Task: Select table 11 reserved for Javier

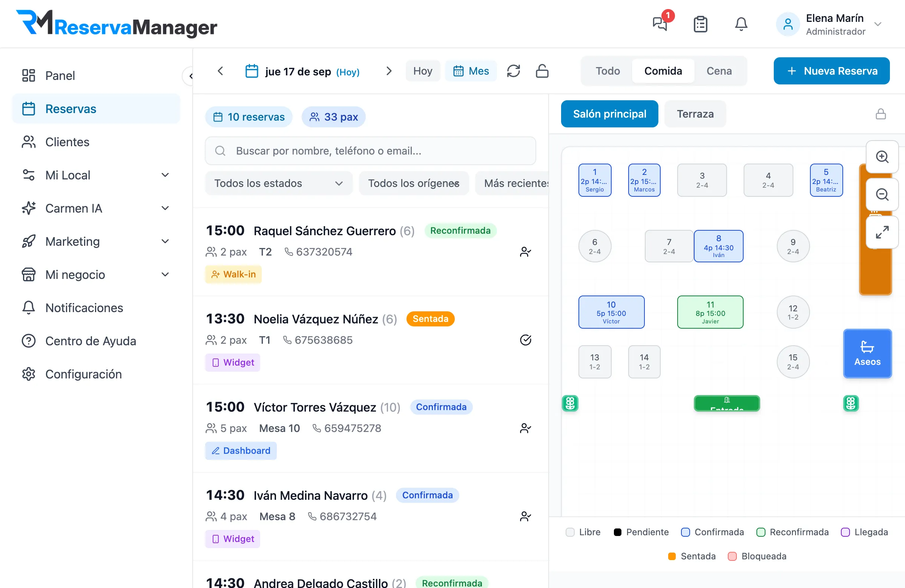Action: tap(710, 312)
